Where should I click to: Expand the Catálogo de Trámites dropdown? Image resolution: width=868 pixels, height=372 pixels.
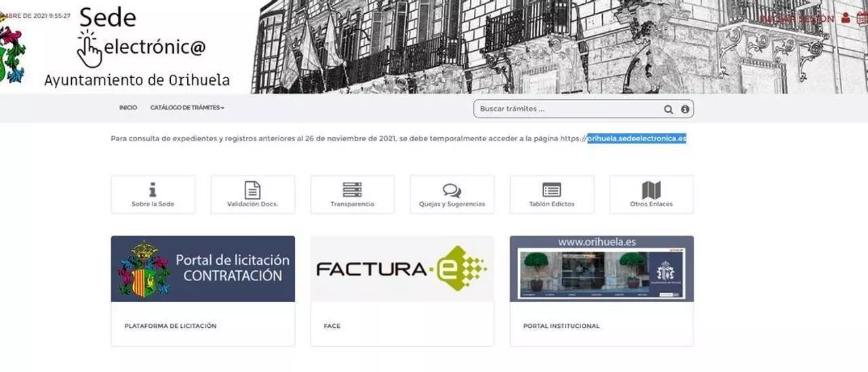187,108
